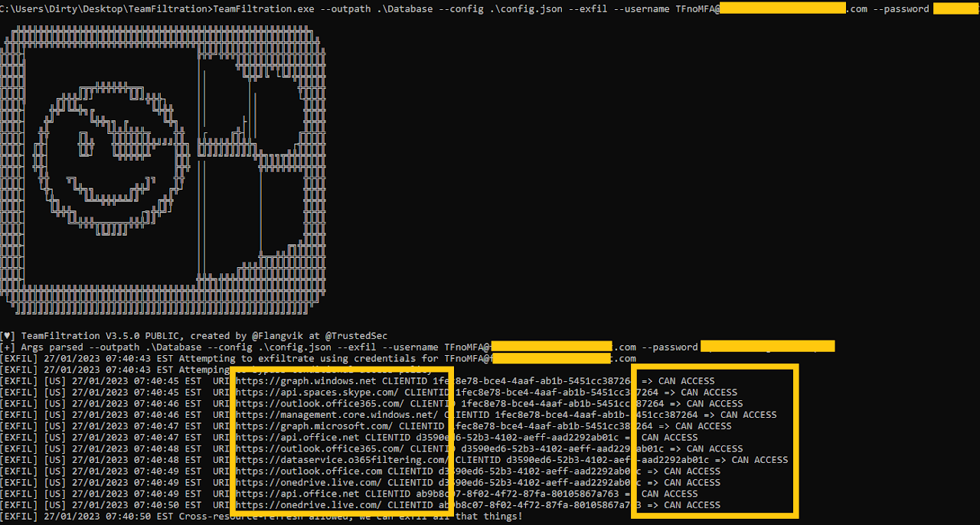980x525 pixels.
Task: Click 'Attempting to exfiltrate using credentials' message
Action: coord(298,359)
